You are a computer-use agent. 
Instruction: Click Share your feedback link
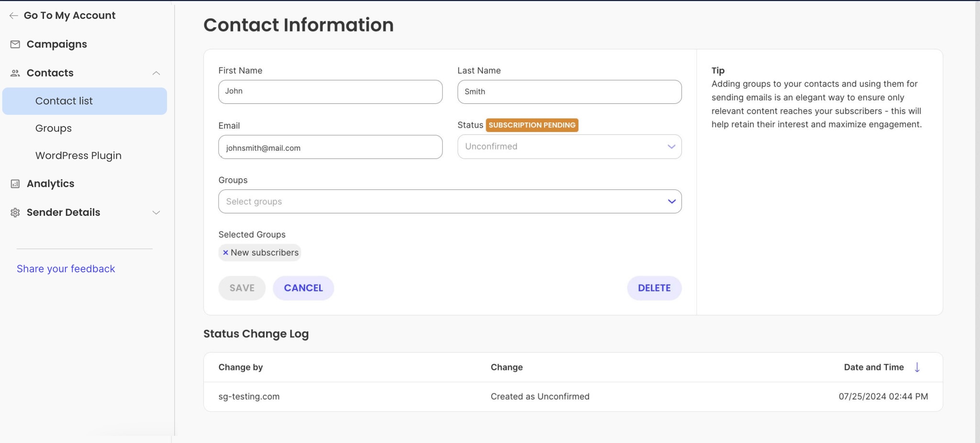pos(66,269)
